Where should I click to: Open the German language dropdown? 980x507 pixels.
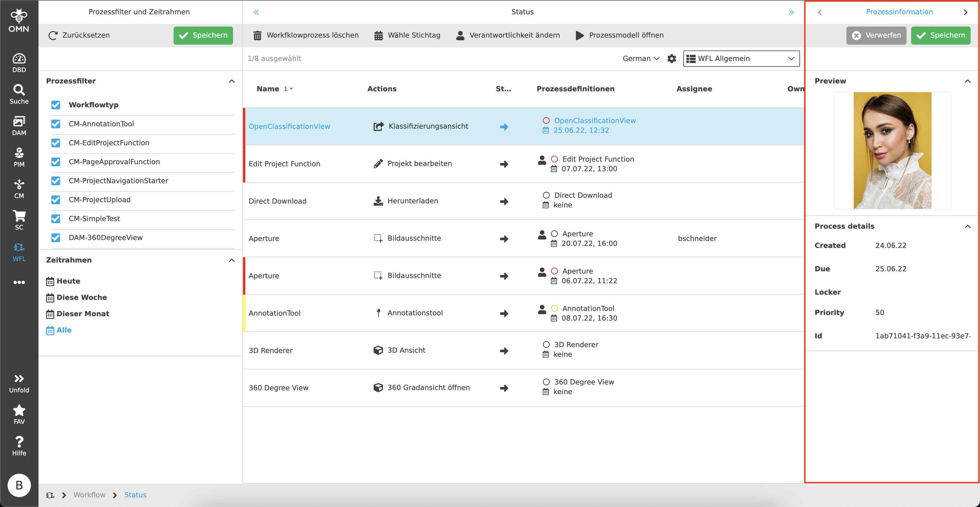point(641,59)
